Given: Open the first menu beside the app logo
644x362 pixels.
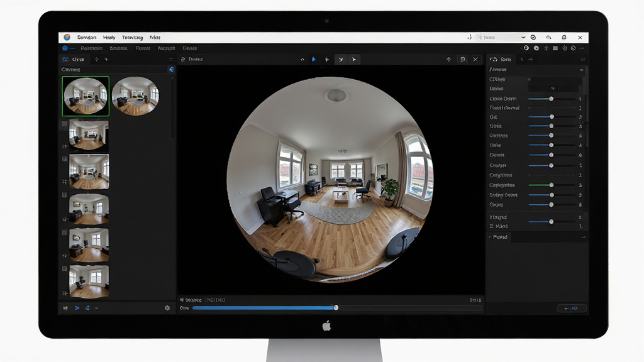Looking at the screenshot, I should [87, 37].
